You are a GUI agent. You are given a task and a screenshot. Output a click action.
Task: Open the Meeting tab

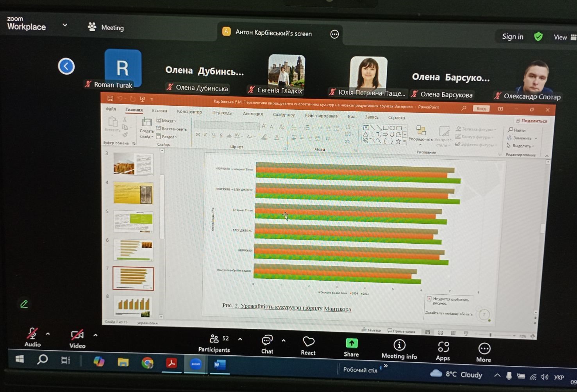106,27
